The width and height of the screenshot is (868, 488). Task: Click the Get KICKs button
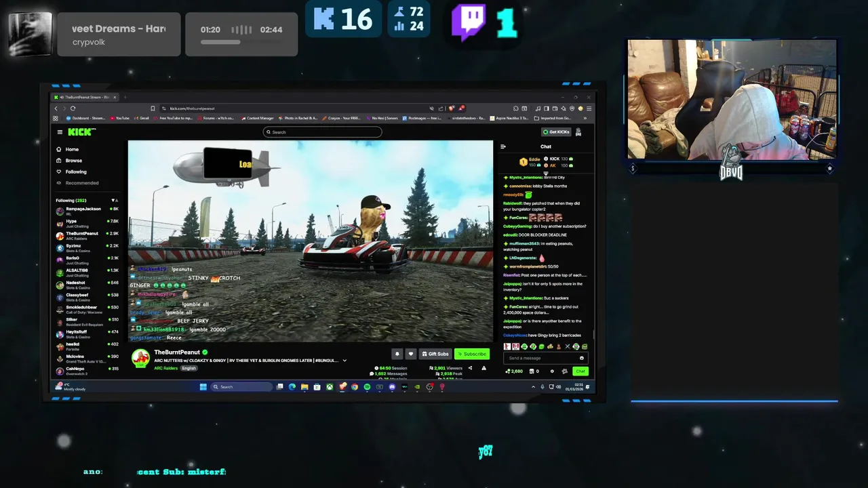(556, 131)
